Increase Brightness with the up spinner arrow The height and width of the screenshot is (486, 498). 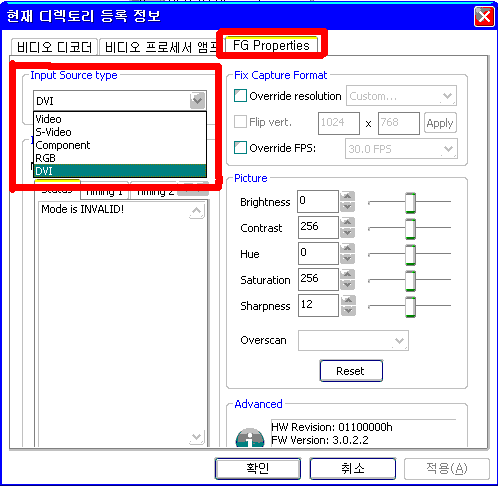pos(348,196)
